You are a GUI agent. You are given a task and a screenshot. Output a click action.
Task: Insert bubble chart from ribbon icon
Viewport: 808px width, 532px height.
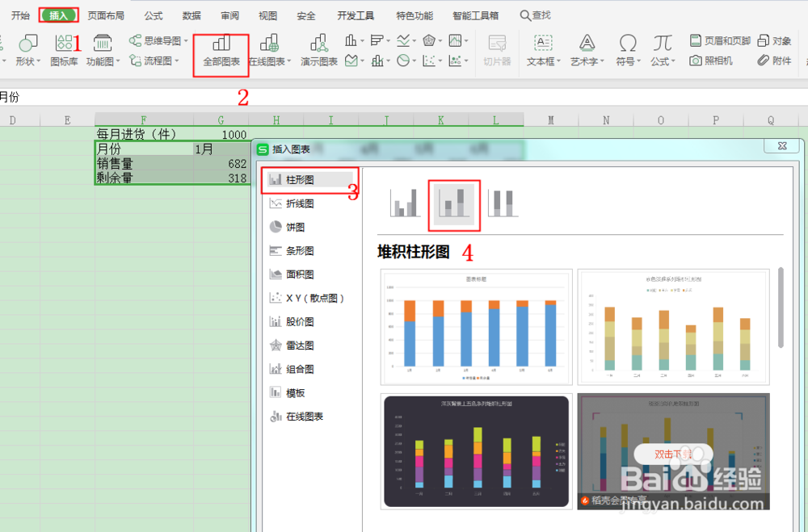point(455,61)
